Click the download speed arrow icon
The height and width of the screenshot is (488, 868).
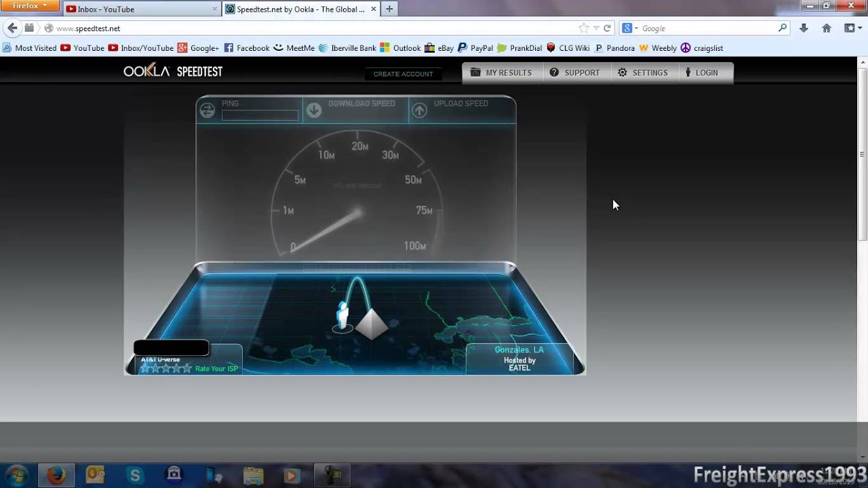pyautogui.click(x=313, y=110)
